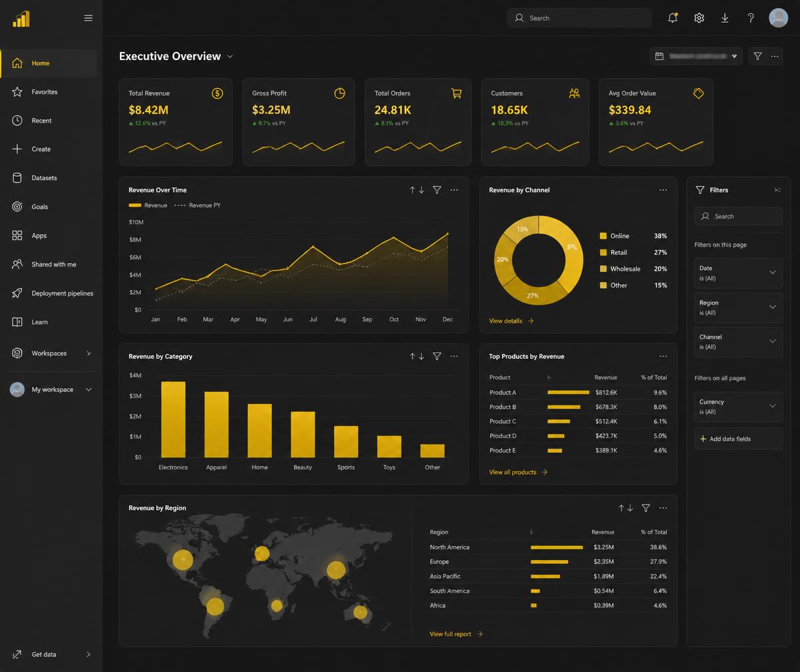Click the Product A row in Top Products
The image size is (800, 672).
pyautogui.click(x=578, y=393)
